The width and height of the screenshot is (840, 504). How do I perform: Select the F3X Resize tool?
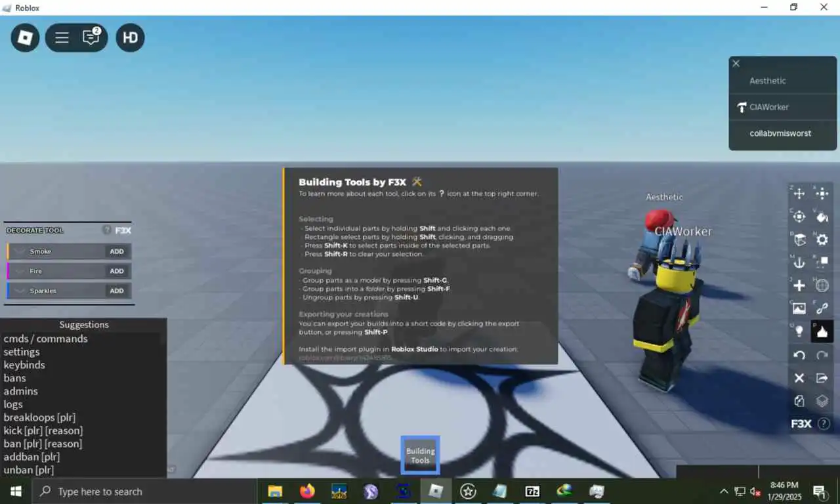coord(822,194)
